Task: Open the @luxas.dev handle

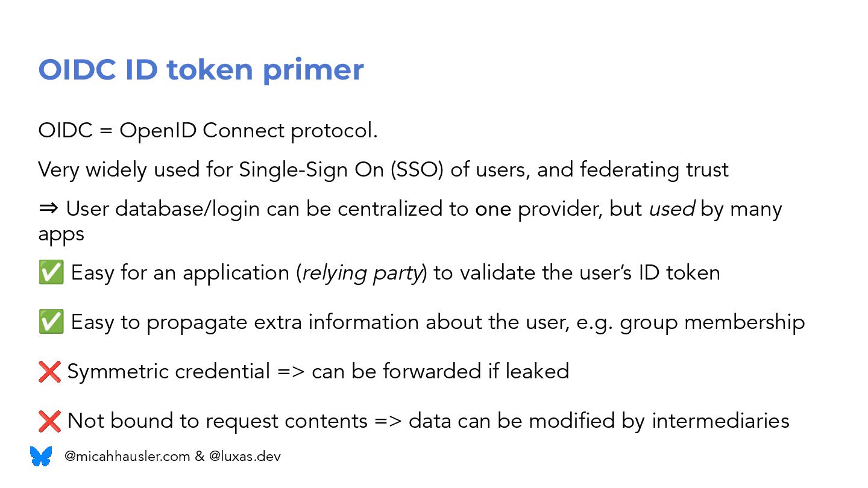Action: click(x=245, y=457)
